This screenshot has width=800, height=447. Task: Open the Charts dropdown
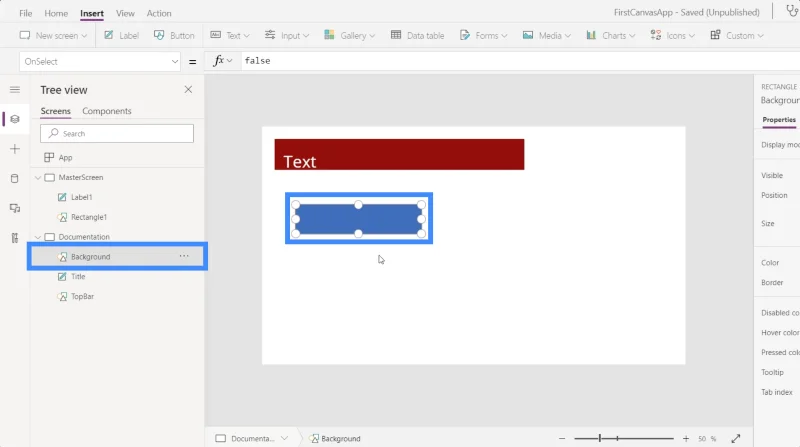click(611, 35)
